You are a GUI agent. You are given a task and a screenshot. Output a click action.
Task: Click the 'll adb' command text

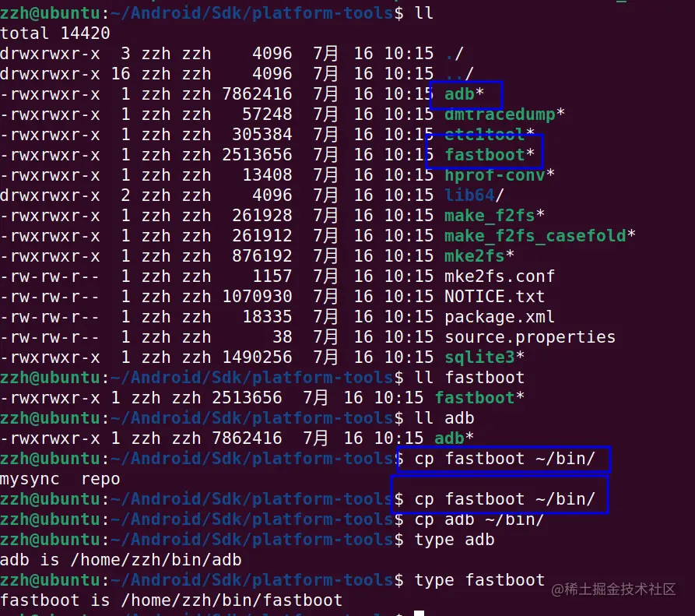(x=444, y=417)
